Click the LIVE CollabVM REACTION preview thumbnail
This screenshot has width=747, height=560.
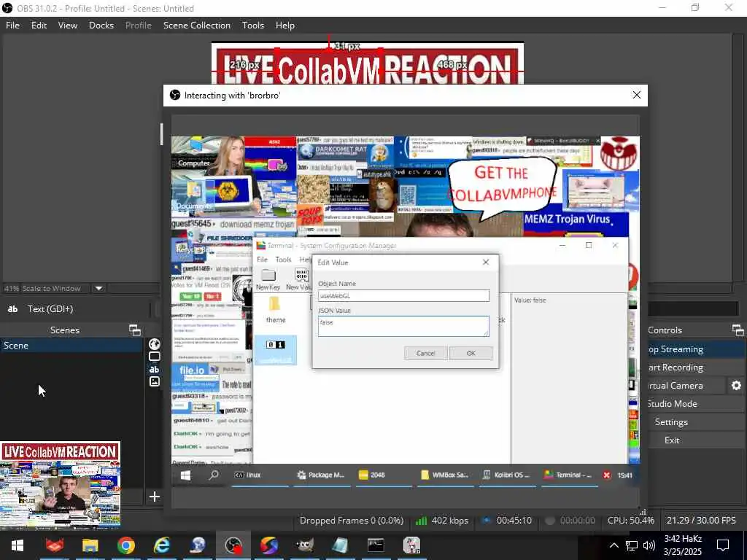[x=60, y=485]
